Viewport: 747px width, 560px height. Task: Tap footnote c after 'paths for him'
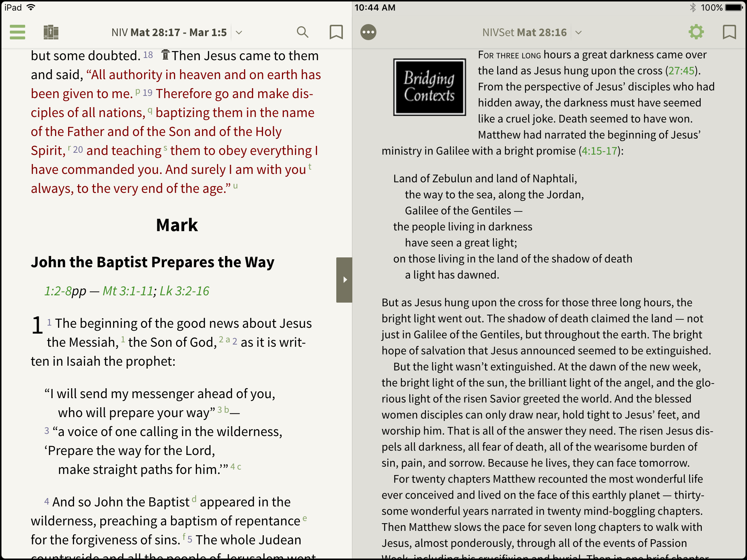(239, 467)
